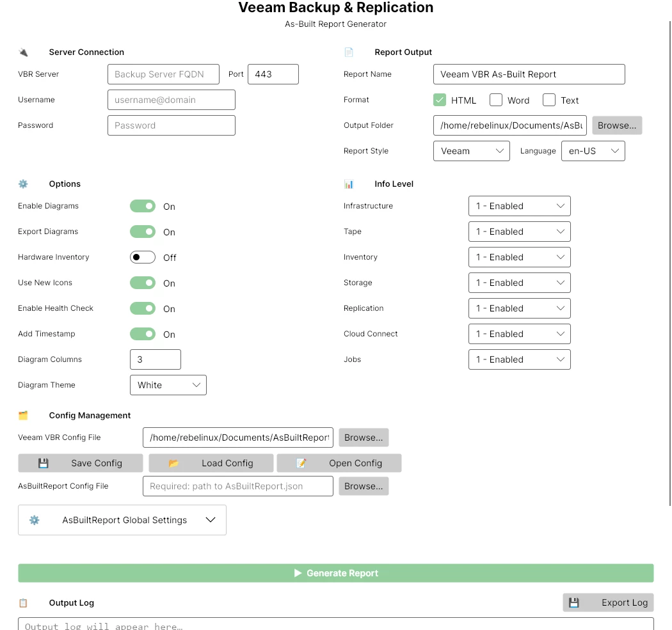
Task: Click the Diagram Columns number field
Action: pyautogui.click(x=155, y=359)
